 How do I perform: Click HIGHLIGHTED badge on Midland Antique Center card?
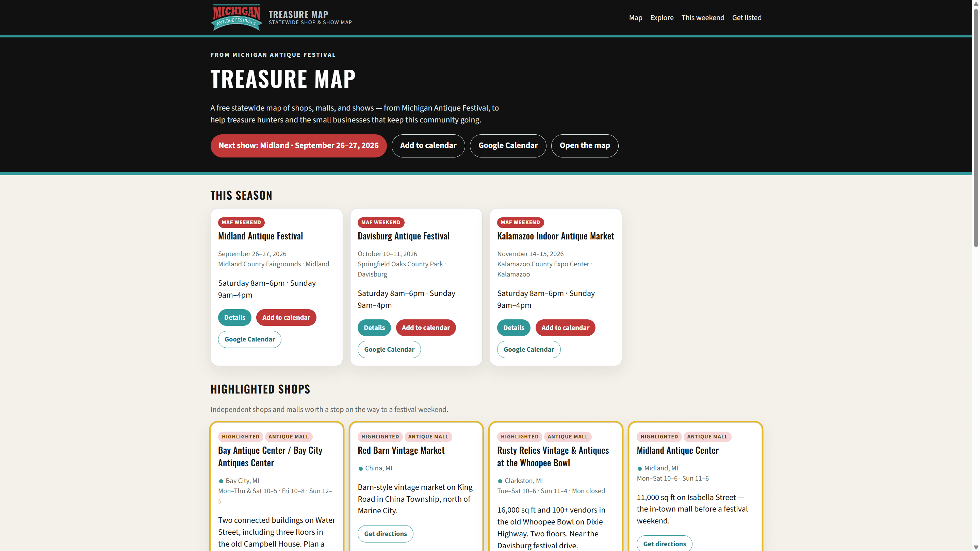pos(659,437)
